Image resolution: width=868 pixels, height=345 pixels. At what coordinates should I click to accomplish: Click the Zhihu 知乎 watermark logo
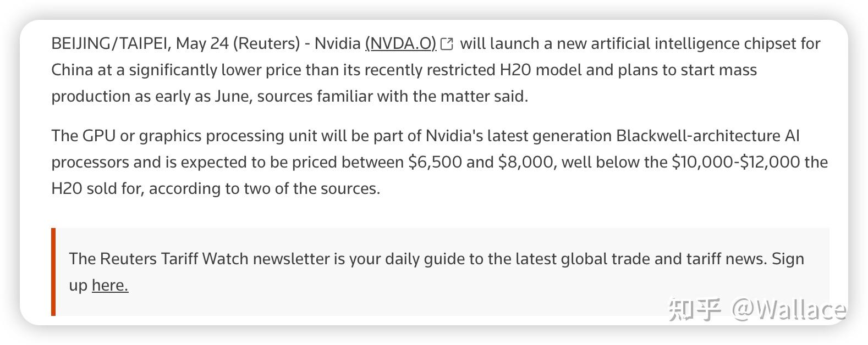coord(694,309)
